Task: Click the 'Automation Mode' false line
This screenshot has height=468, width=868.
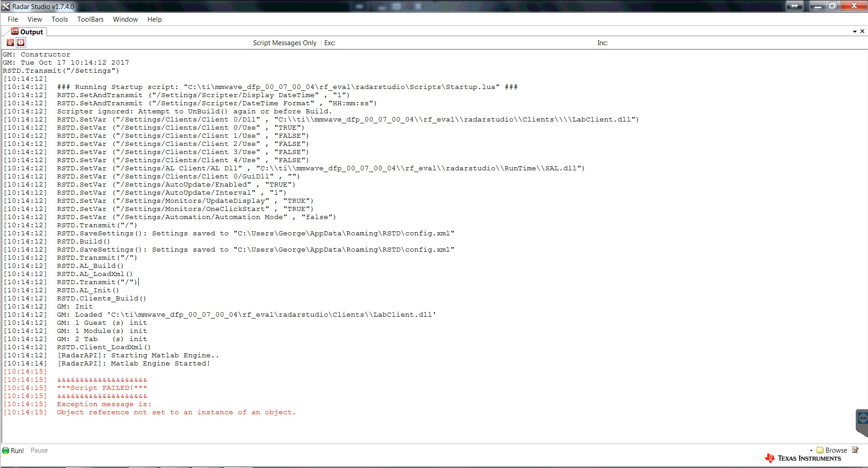Action: click(x=197, y=217)
